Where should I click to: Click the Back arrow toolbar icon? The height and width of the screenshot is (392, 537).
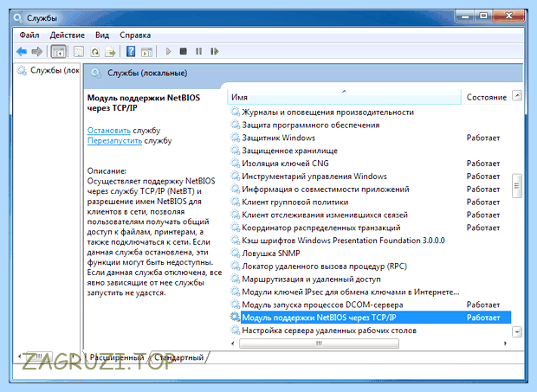tap(22, 52)
